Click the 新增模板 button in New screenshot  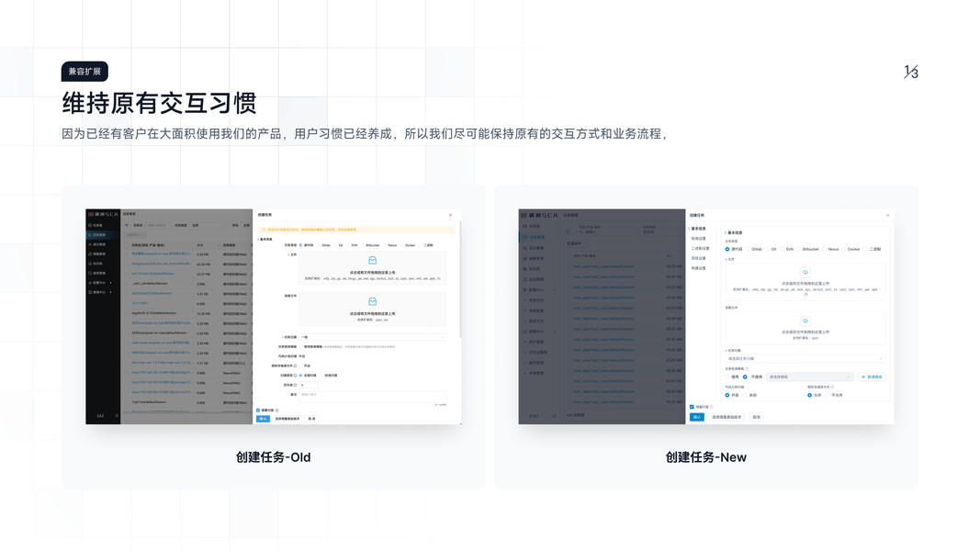click(872, 377)
